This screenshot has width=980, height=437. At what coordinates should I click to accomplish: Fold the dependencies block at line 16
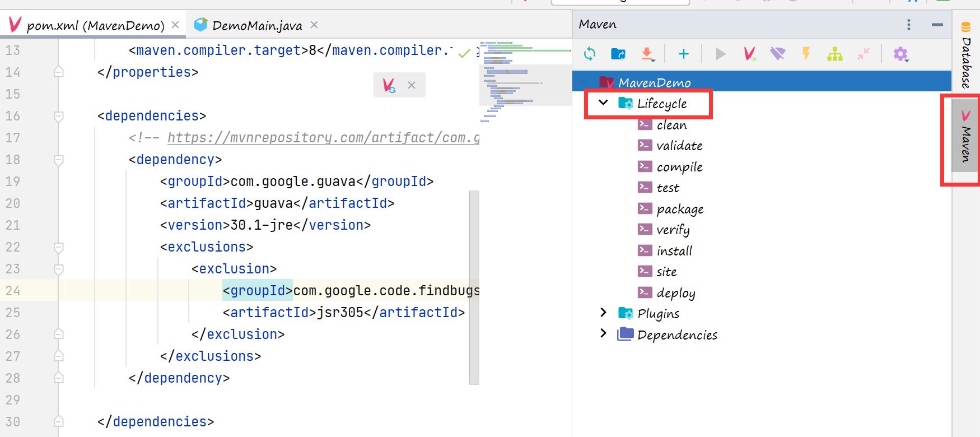(59, 116)
